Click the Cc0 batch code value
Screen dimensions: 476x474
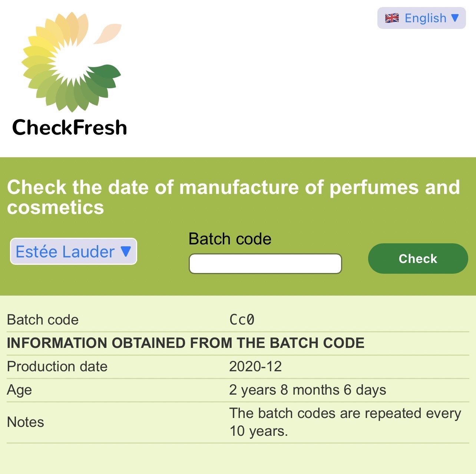click(x=242, y=320)
